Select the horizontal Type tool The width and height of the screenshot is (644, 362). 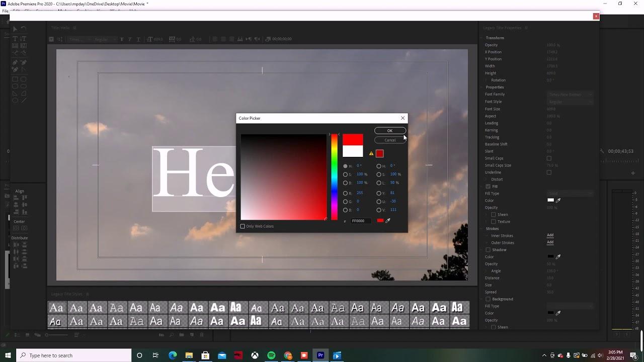click(x=15, y=39)
